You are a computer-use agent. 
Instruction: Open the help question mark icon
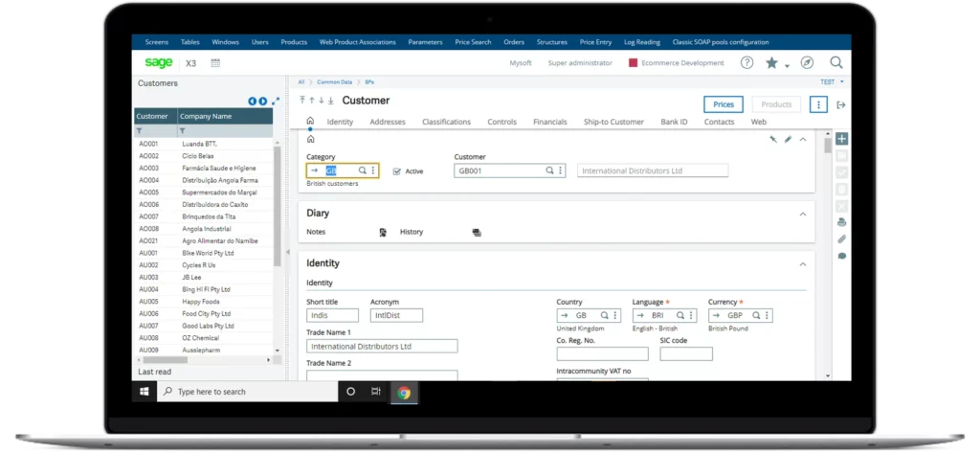tap(746, 62)
